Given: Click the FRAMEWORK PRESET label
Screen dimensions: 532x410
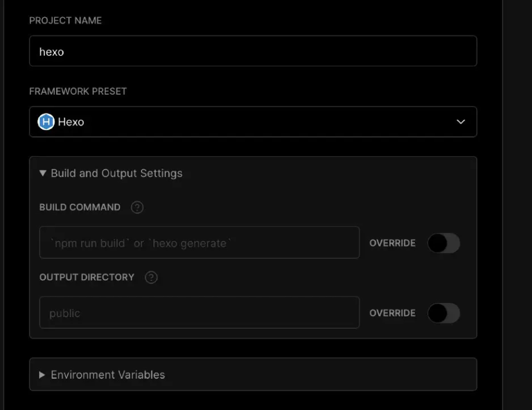Looking at the screenshot, I should tap(78, 92).
